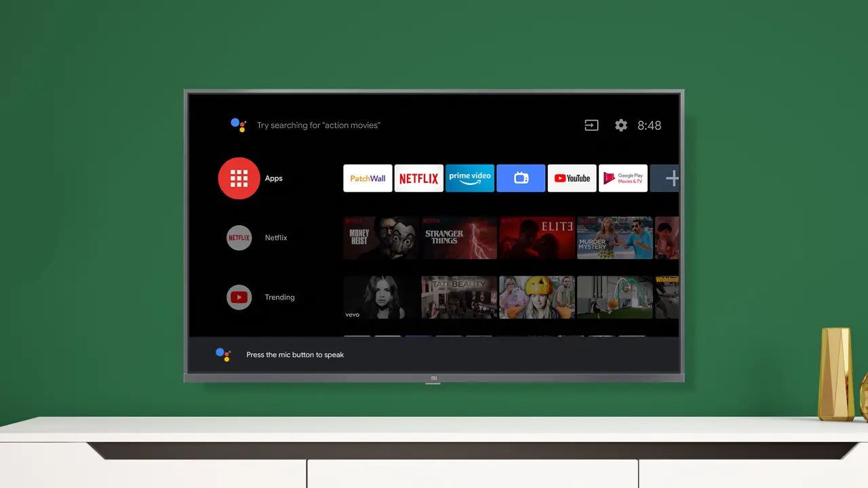Open the Elite show thumbnail
Screen dimensions: 868x488
pyautogui.click(x=537, y=238)
